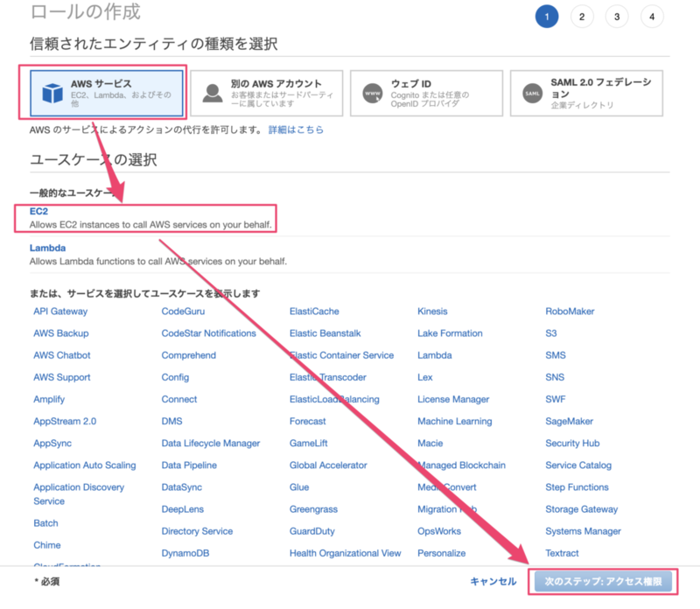Select Data Lifecycle Manager service

click(211, 444)
